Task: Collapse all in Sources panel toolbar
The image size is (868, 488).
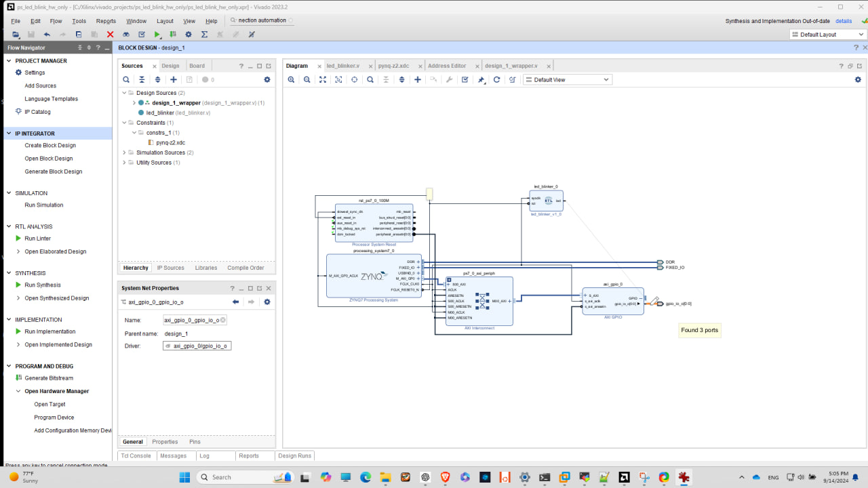Action: [x=142, y=80]
